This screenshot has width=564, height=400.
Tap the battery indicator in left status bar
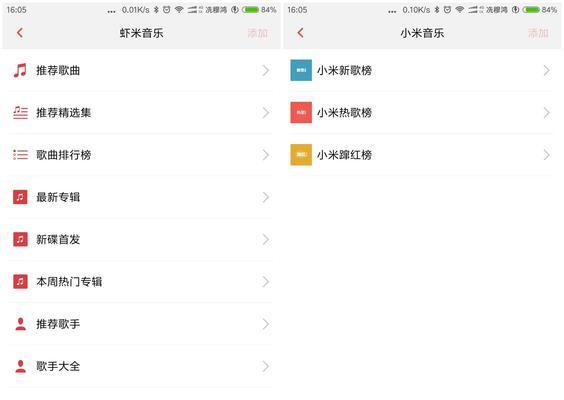point(251,10)
